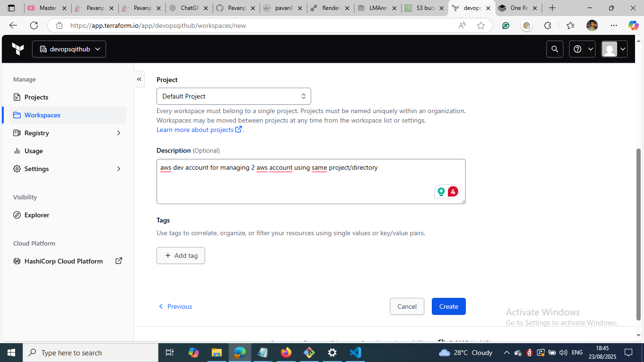Open the devopsqithub organization switcher
644x362 pixels.
tap(69, 49)
